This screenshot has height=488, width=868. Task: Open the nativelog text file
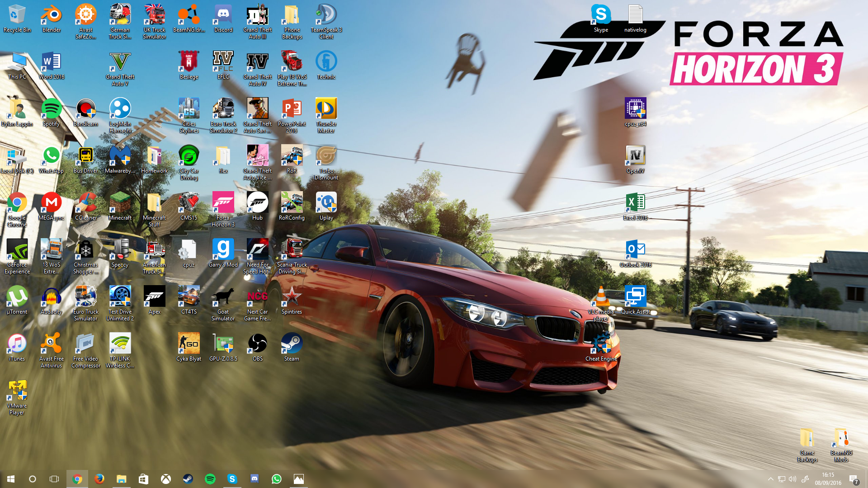pyautogui.click(x=636, y=19)
